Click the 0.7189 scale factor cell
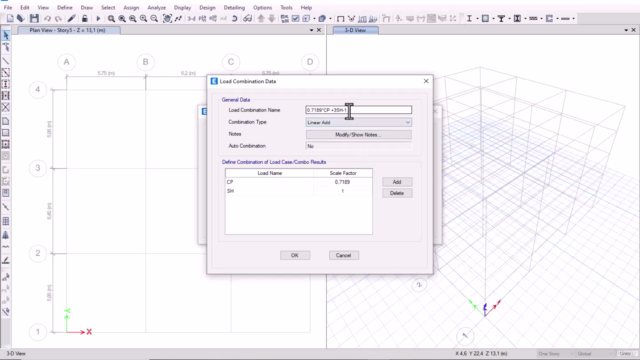The width and height of the screenshot is (640, 360). pos(342,182)
